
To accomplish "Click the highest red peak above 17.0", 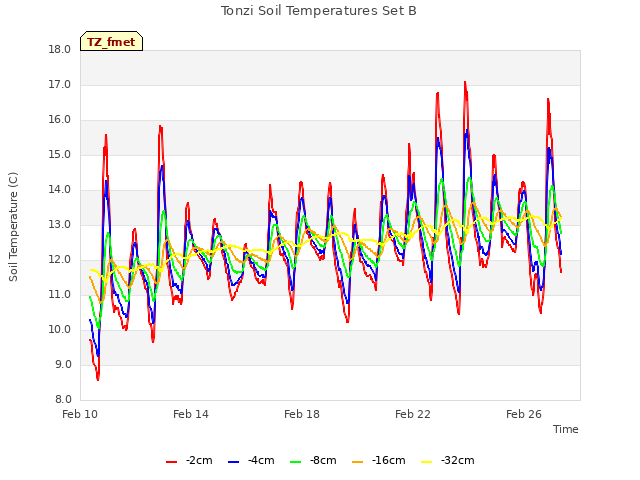I will click(465, 82).
